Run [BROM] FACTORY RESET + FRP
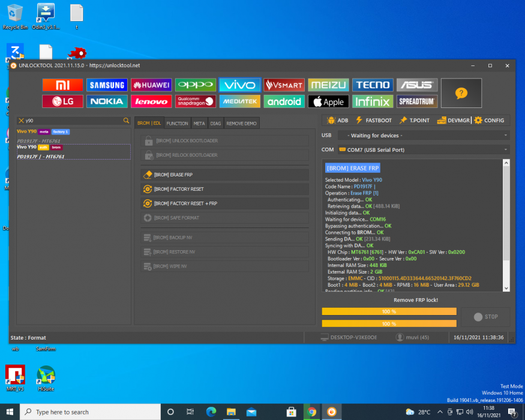This screenshot has height=420, width=525. click(x=224, y=203)
